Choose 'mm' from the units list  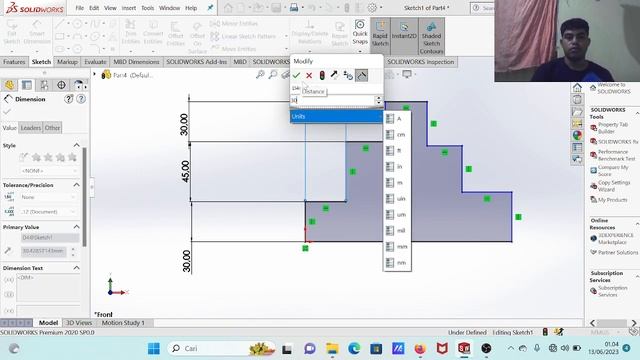click(397, 247)
